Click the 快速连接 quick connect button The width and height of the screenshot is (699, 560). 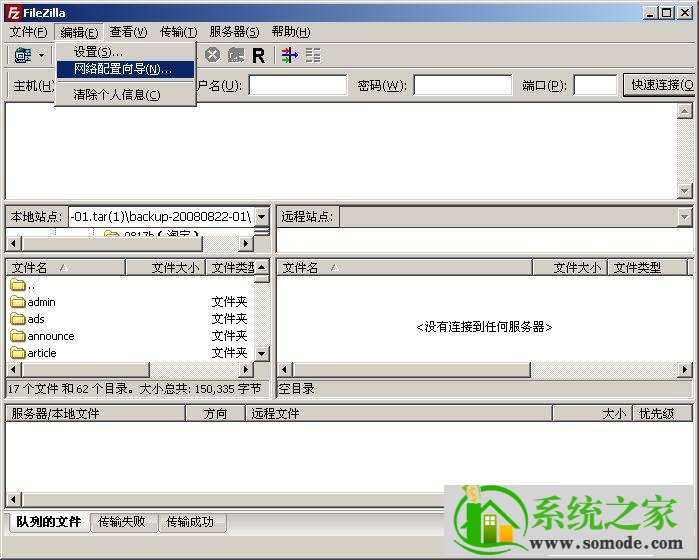[x=661, y=85]
